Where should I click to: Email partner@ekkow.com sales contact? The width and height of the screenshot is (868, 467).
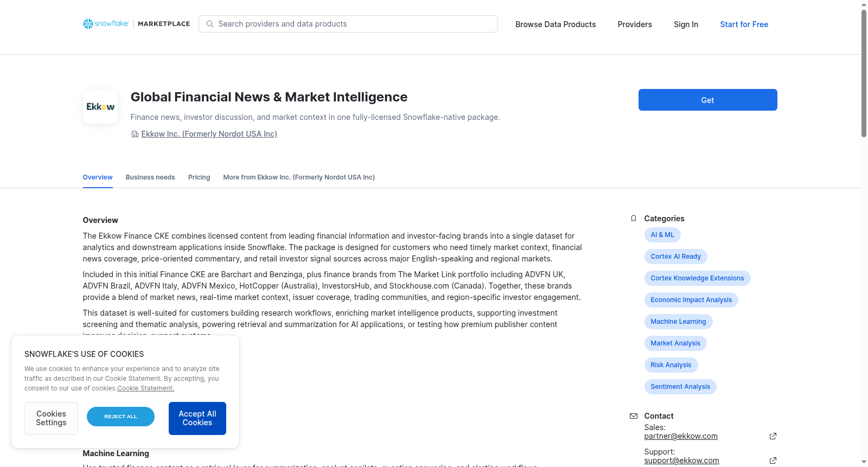tap(681, 436)
